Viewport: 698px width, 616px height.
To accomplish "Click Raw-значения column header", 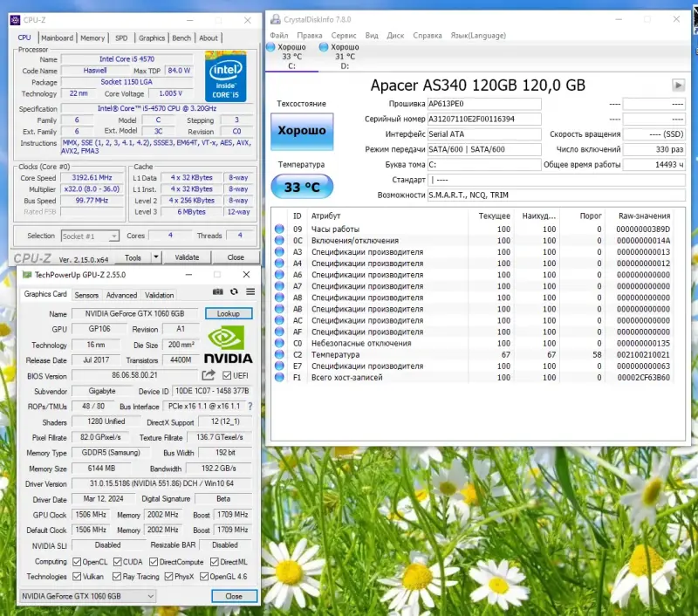I will 644,216.
